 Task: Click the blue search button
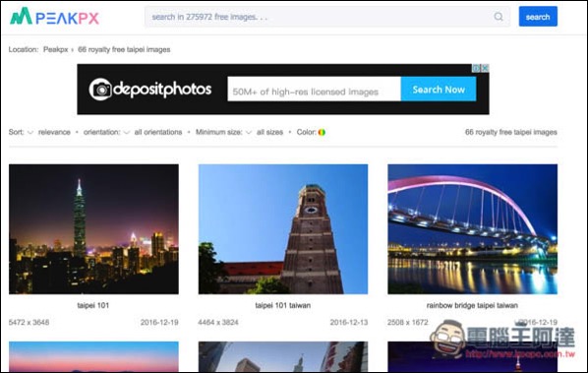pos(538,17)
